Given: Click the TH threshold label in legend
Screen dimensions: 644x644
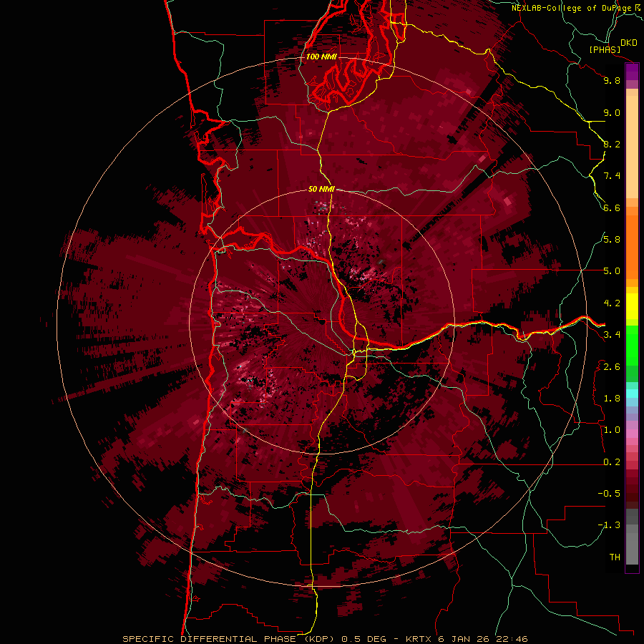Looking at the screenshot, I should pos(615,557).
